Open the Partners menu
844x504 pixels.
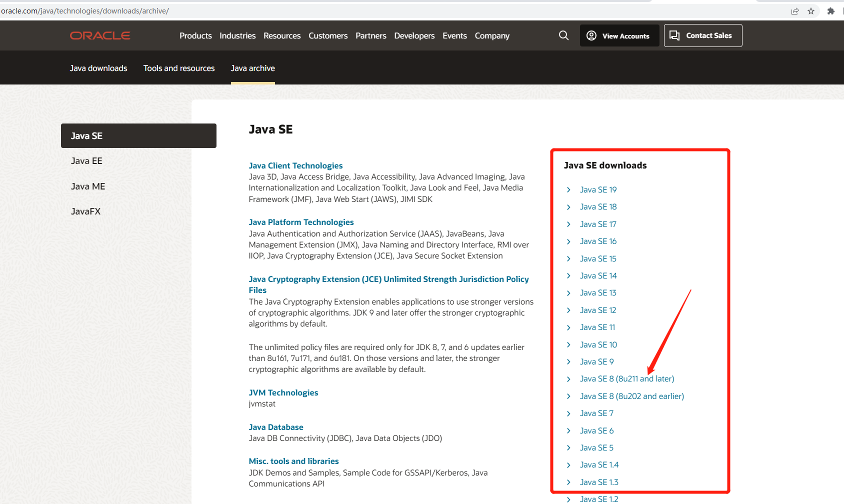click(x=371, y=35)
